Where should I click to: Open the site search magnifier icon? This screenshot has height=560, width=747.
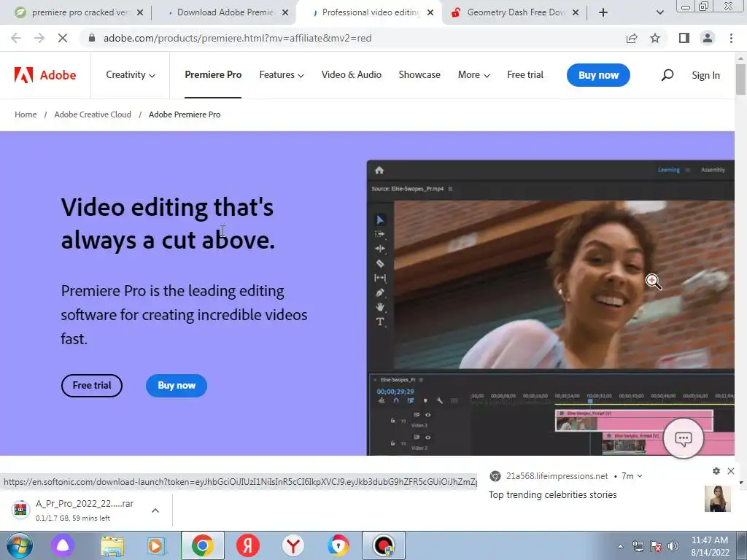point(667,75)
